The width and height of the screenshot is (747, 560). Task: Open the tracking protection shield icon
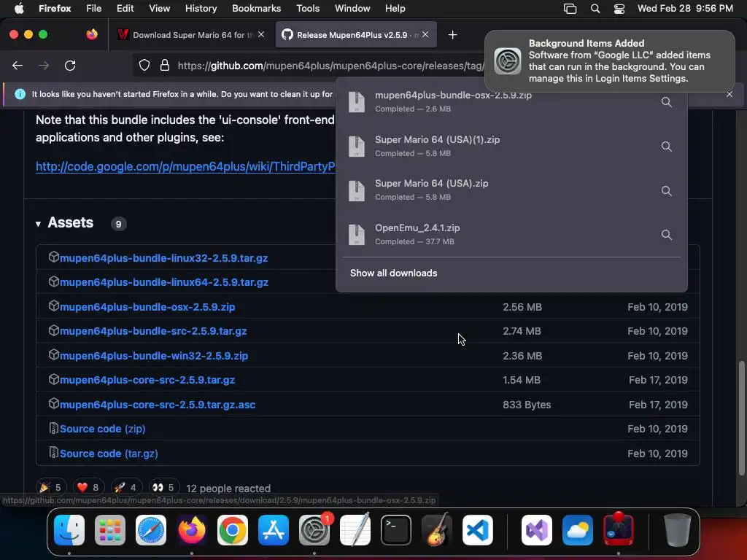144,65
